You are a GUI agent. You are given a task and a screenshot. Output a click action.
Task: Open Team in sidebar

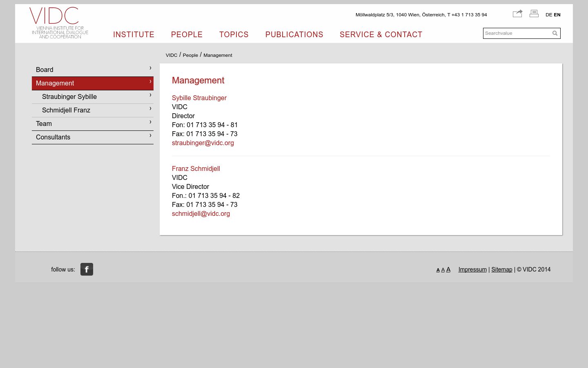click(x=93, y=123)
